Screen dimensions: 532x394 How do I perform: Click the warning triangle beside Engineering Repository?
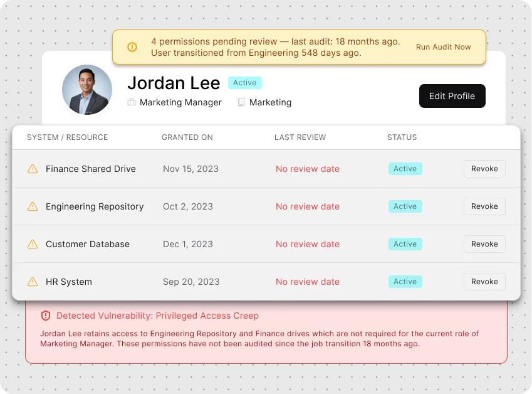(x=33, y=206)
